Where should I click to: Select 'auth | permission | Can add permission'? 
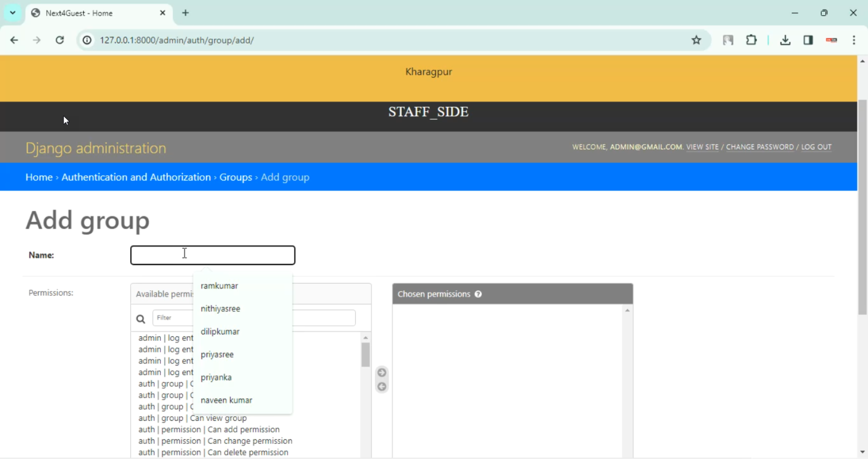click(x=209, y=429)
